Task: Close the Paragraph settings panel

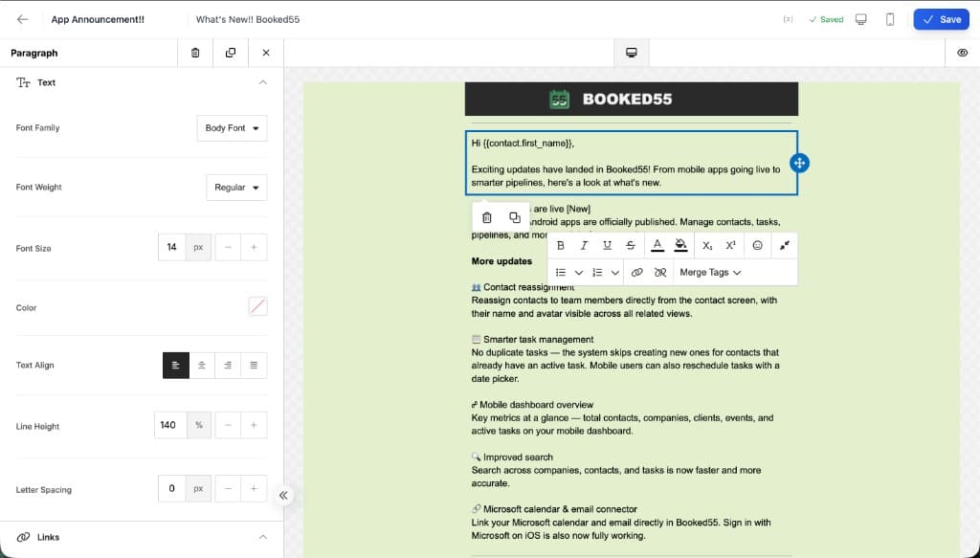Action: [266, 53]
